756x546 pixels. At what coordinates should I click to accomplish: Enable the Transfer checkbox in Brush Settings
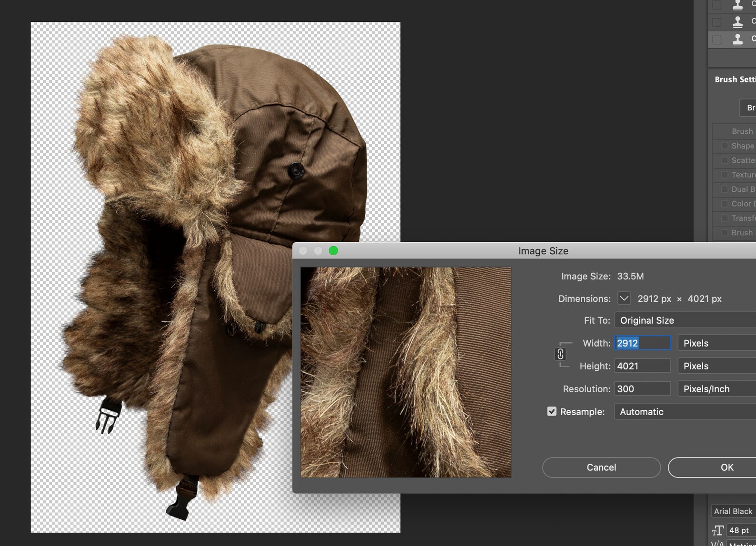[x=725, y=218]
